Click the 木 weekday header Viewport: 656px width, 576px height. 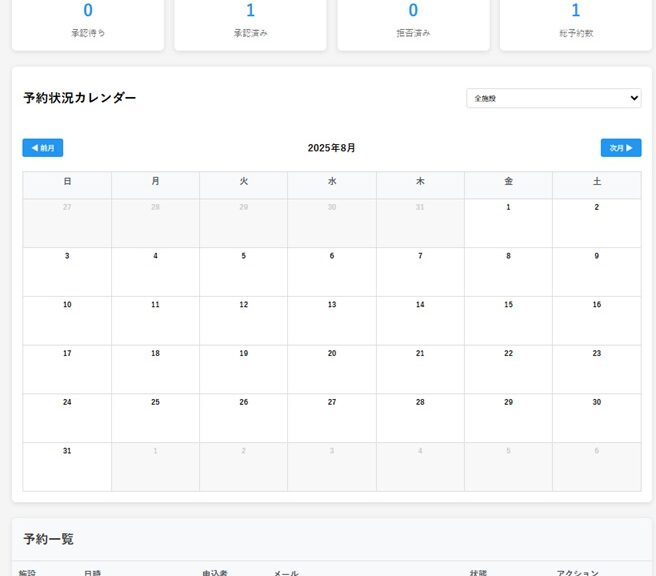click(x=420, y=185)
